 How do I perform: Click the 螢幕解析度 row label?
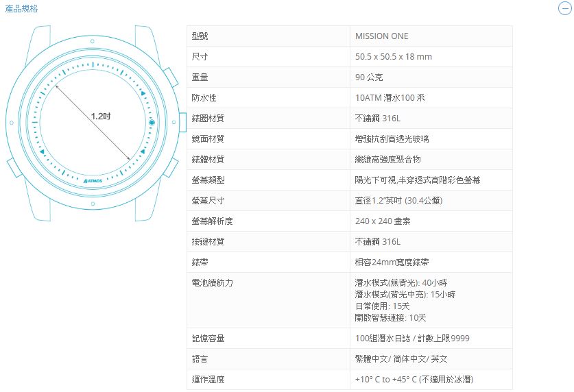(213, 221)
